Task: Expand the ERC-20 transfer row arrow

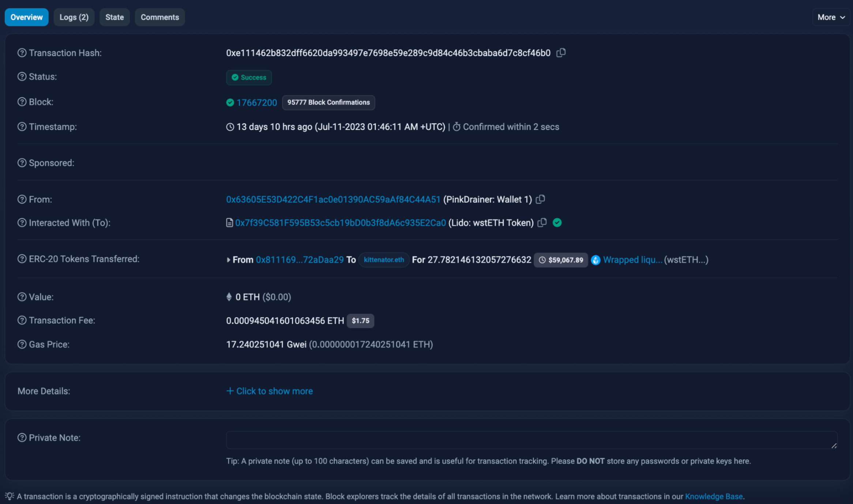Action: tap(229, 260)
